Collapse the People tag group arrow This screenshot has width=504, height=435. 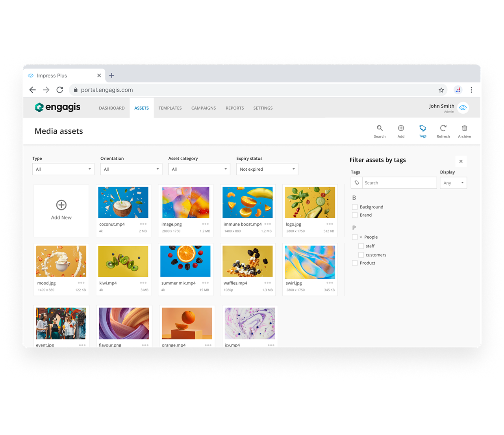click(361, 237)
